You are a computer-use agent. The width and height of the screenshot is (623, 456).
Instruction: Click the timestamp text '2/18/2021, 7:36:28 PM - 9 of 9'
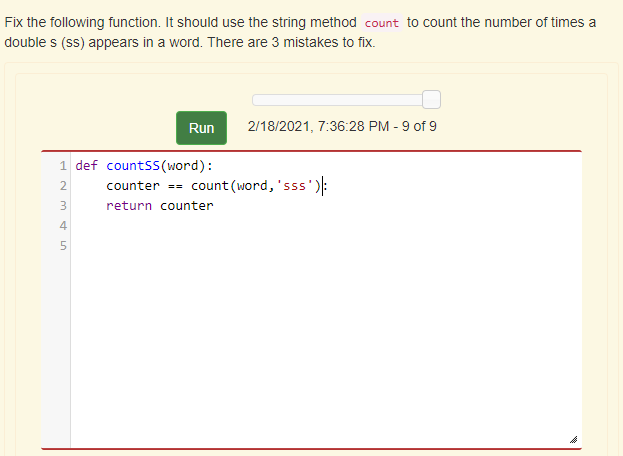coord(342,126)
